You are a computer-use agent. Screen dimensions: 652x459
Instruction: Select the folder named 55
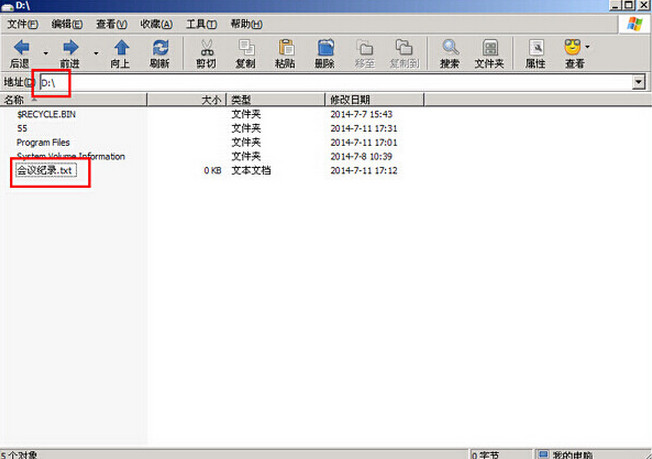pos(22,128)
